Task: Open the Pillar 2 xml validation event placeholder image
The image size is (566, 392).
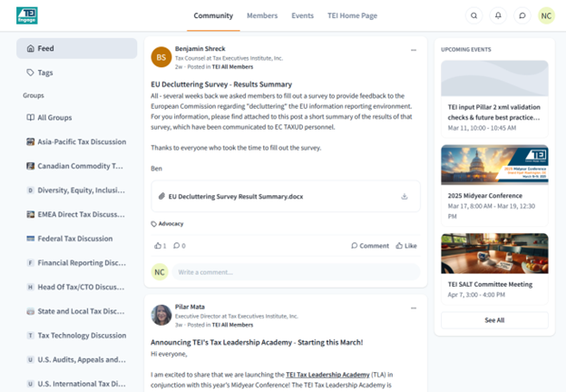Action: [x=494, y=78]
